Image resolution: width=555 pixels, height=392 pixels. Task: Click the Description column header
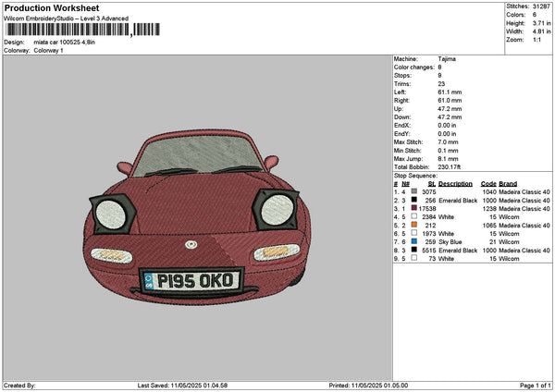click(x=455, y=183)
